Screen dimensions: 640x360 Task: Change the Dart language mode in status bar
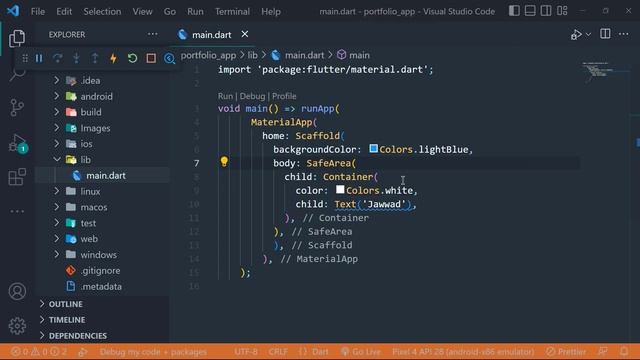click(x=320, y=351)
